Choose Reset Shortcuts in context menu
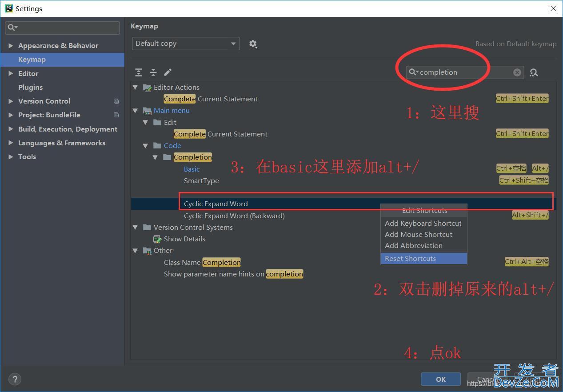The height and width of the screenshot is (392, 563). 423,258
